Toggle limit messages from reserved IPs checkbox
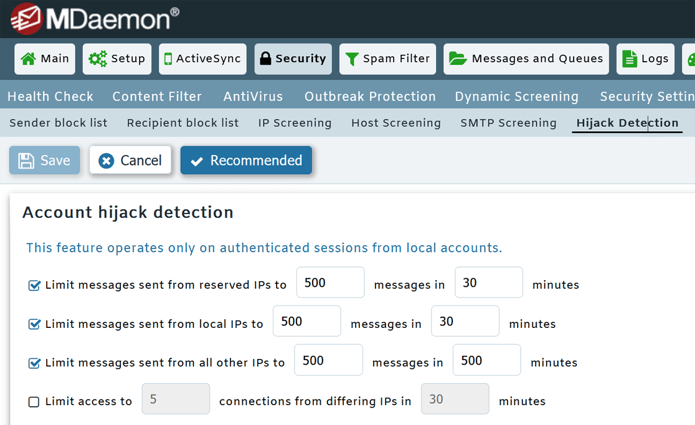This screenshot has width=695, height=425. click(34, 285)
